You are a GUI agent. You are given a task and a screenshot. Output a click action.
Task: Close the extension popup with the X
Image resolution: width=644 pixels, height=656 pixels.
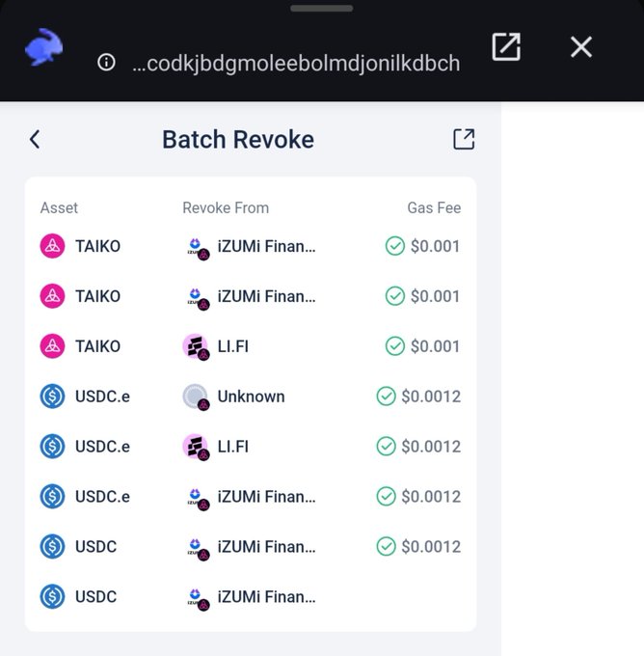point(581,46)
